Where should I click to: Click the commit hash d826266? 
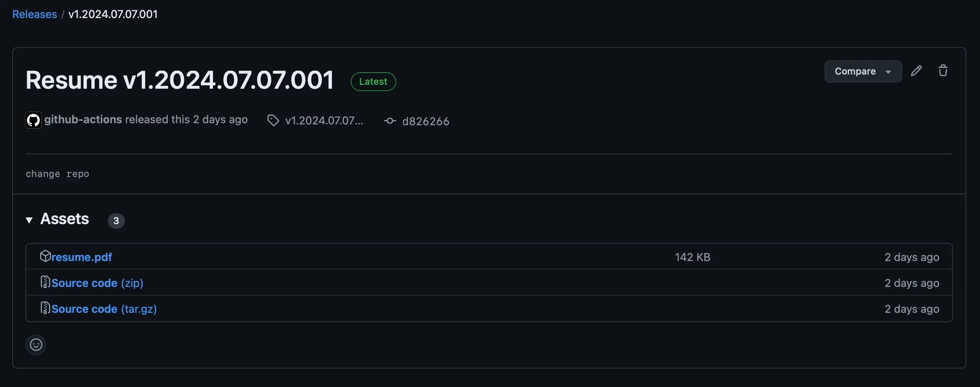426,121
